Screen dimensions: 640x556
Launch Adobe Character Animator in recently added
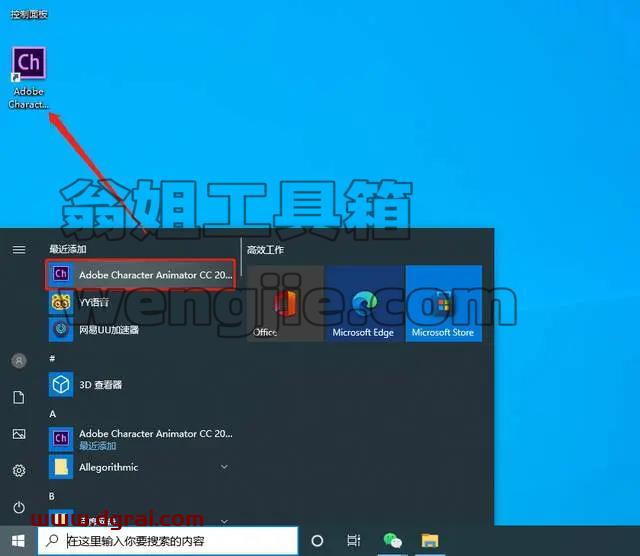click(140, 274)
